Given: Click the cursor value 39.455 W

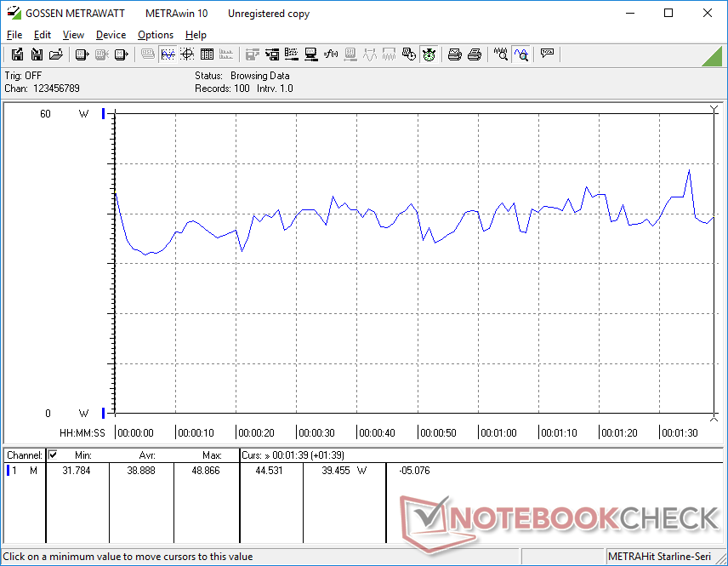Looking at the screenshot, I should click(344, 471).
